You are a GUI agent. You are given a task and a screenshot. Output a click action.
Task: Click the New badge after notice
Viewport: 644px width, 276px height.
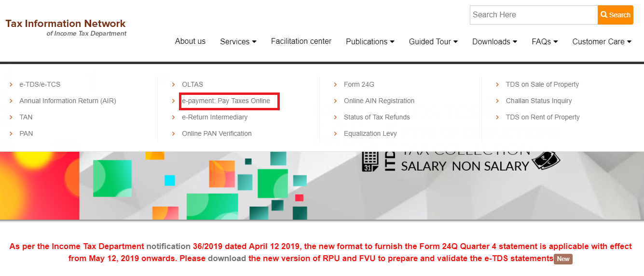coord(563,259)
